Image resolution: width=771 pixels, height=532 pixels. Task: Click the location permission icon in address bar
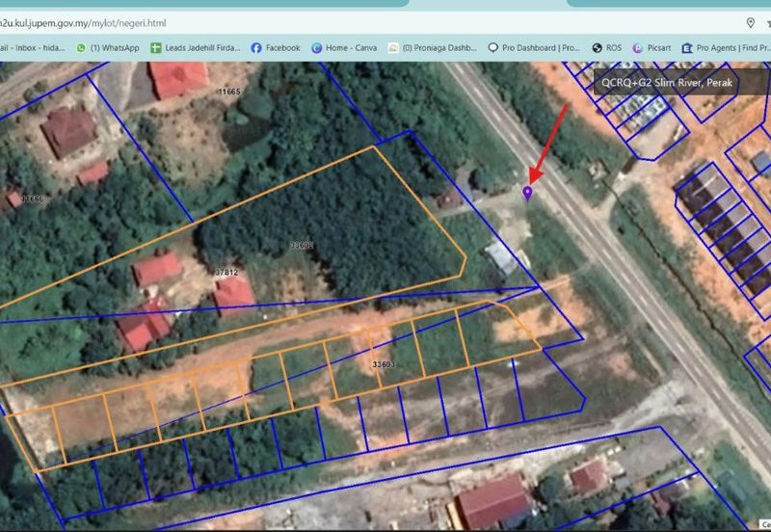point(750,22)
